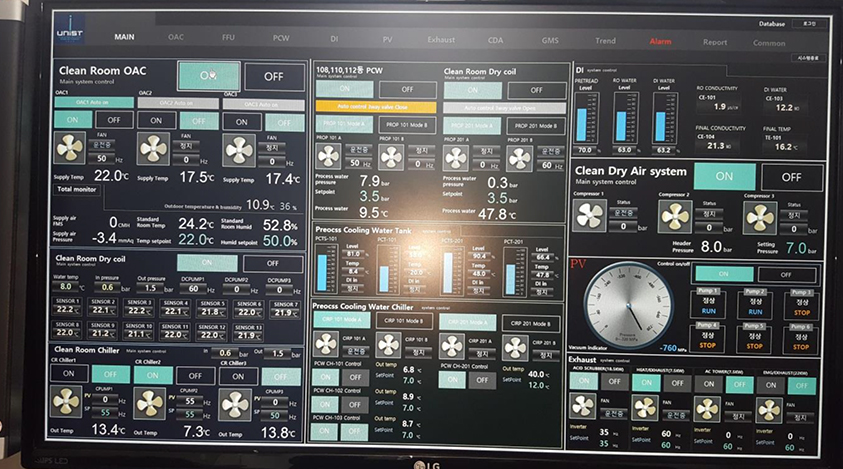
Task: Click the PV vacuum indicator gauge
Action: tap(626, 305)
